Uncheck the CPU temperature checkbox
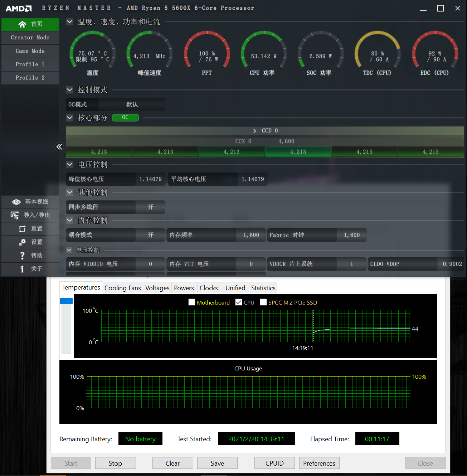467x476 pixels. [x=239, y=302]
